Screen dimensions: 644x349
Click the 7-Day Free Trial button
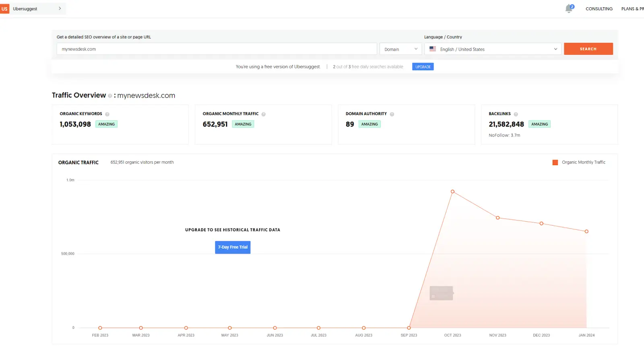coord(233,247)
